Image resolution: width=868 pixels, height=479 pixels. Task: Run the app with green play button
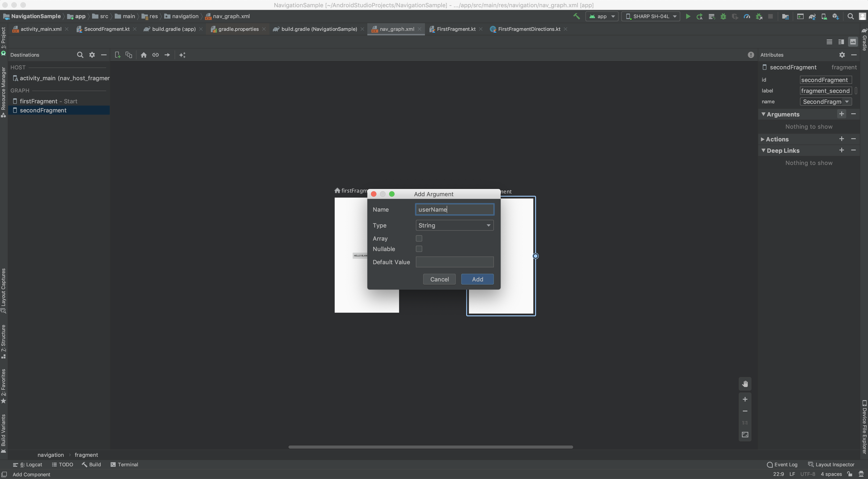tap(688, 17)
